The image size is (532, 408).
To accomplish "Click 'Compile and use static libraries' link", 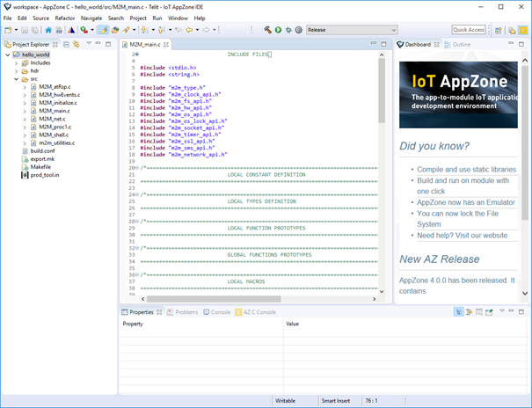I will point(466,170).
